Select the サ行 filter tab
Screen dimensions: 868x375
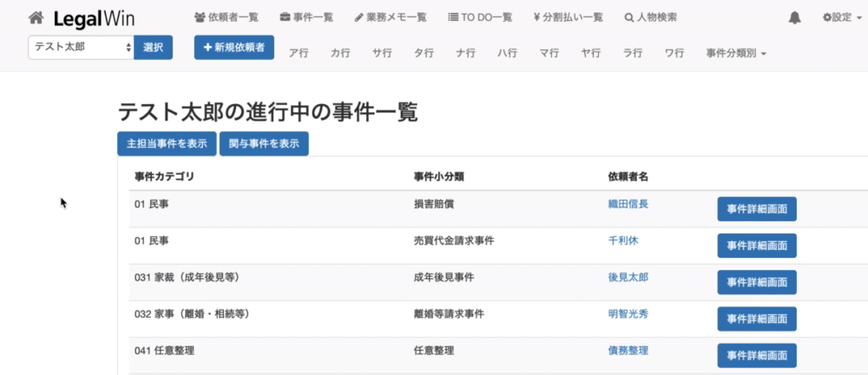coord(382,53)
